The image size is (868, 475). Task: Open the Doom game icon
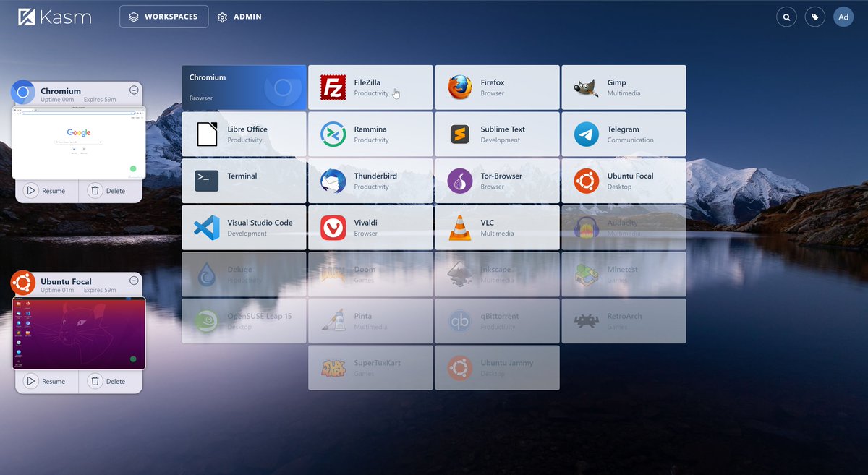click(x=333, y=274)
